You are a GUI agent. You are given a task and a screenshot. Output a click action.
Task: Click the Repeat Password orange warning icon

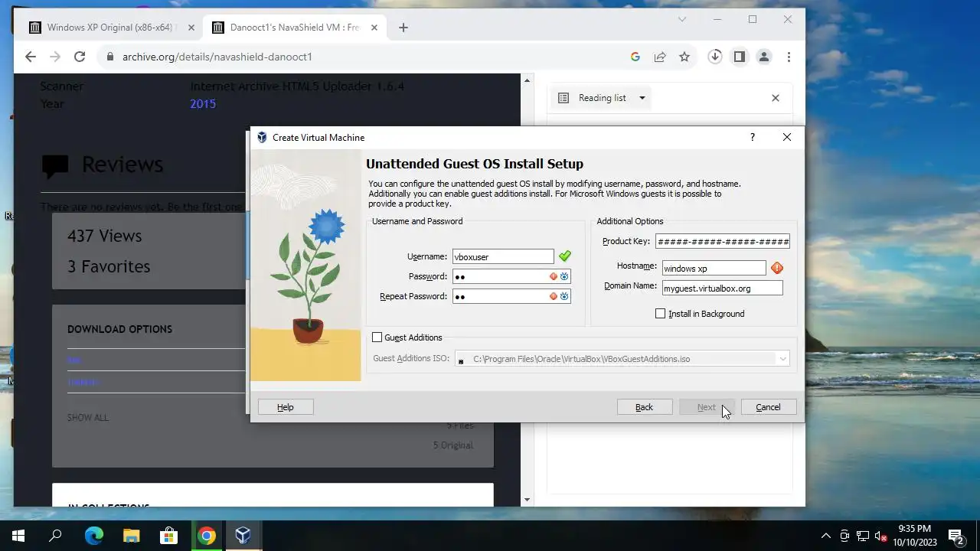[554, 296]
